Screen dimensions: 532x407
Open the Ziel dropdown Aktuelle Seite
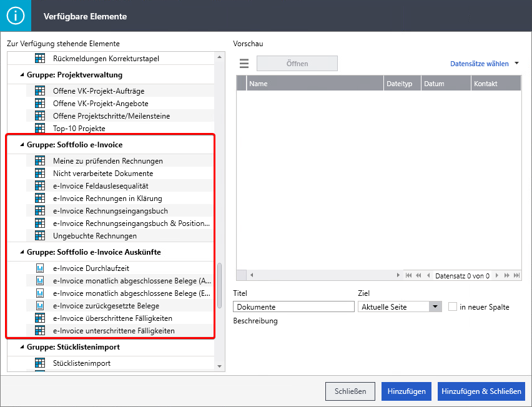(x=435, y=306)
